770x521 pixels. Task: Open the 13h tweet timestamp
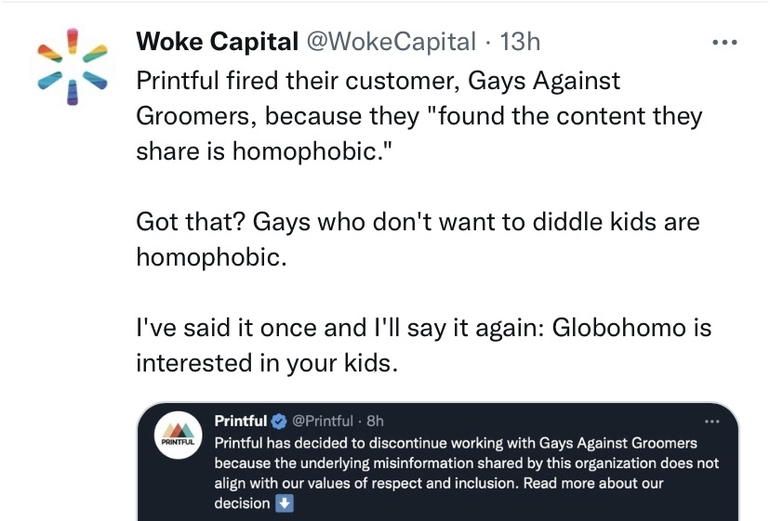(520, 41)
